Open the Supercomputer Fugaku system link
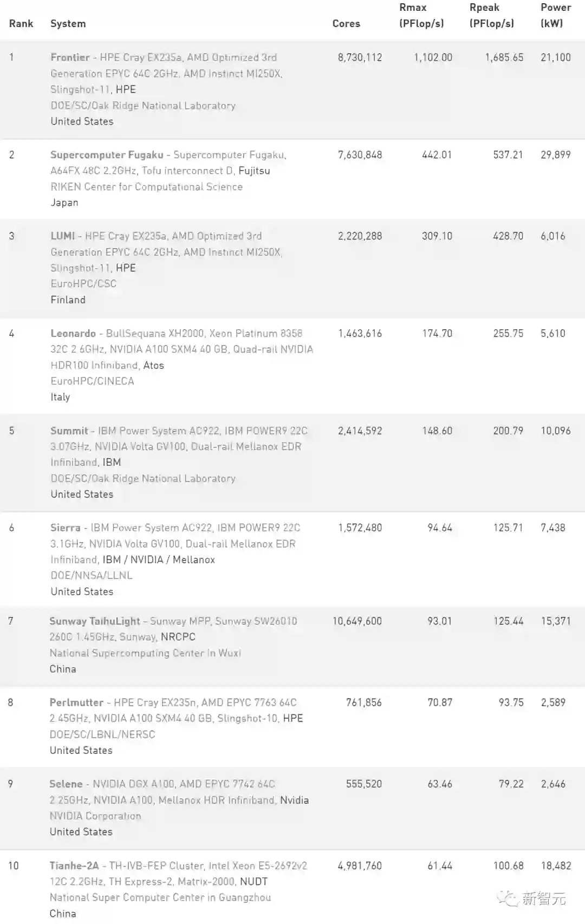 pyautogui.click(x=107, y=155)
